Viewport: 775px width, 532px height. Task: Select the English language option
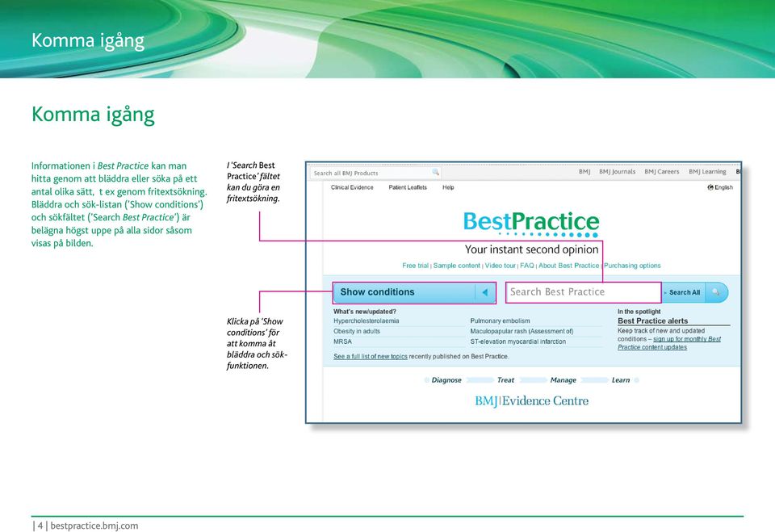(723, 187)
